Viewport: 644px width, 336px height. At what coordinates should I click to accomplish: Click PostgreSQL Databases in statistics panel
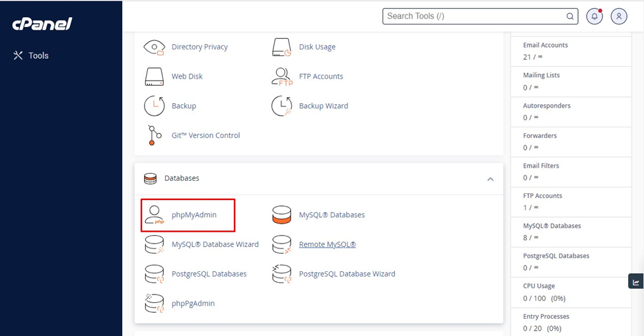tap(555, 256)
